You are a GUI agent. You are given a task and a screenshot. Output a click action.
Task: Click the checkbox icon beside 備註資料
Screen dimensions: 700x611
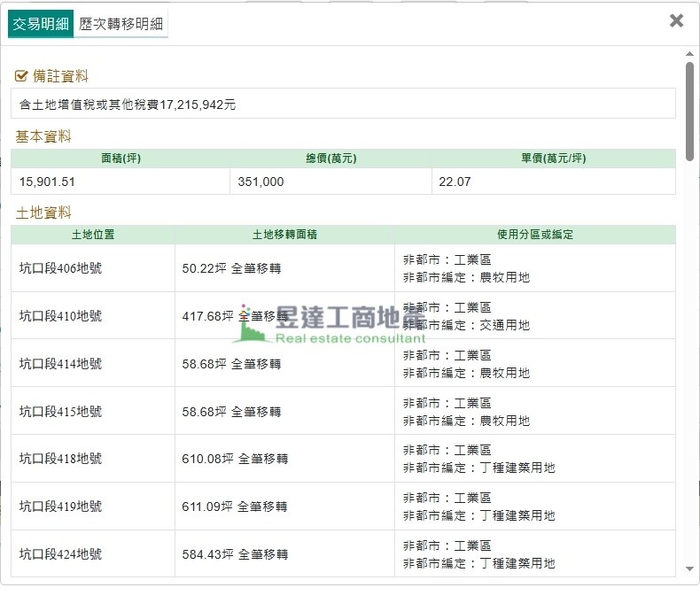[21, 77]
